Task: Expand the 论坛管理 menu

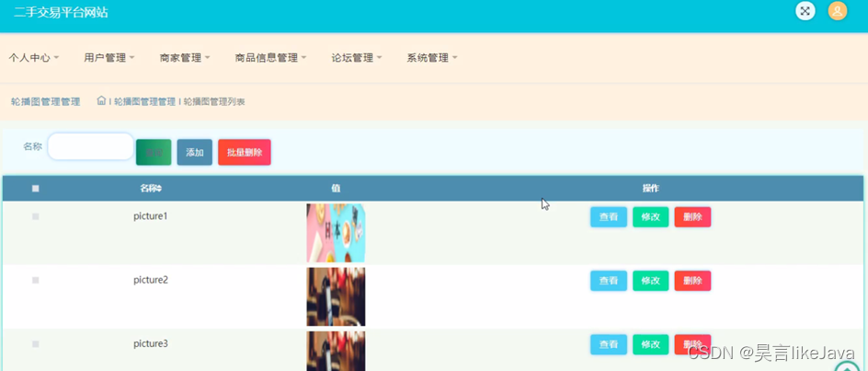Action: 357,58
